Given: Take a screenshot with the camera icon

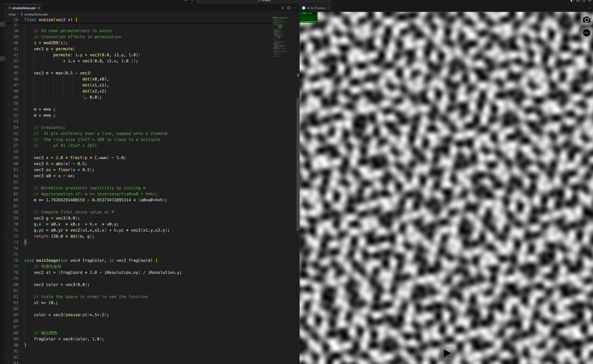Looking at the screenshot, I should coord(587,19).
